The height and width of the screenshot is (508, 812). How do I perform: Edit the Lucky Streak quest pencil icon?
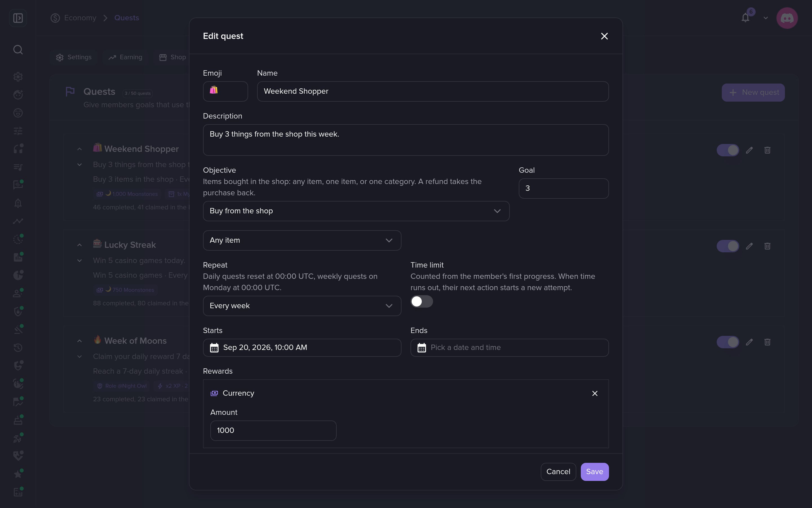click(x=749, y=246)
